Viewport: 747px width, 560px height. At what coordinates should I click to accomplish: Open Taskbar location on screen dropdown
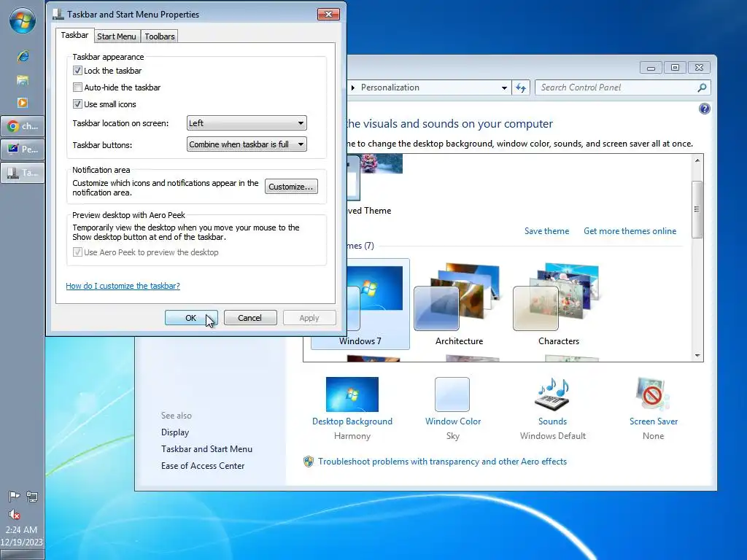click(247, 122)
